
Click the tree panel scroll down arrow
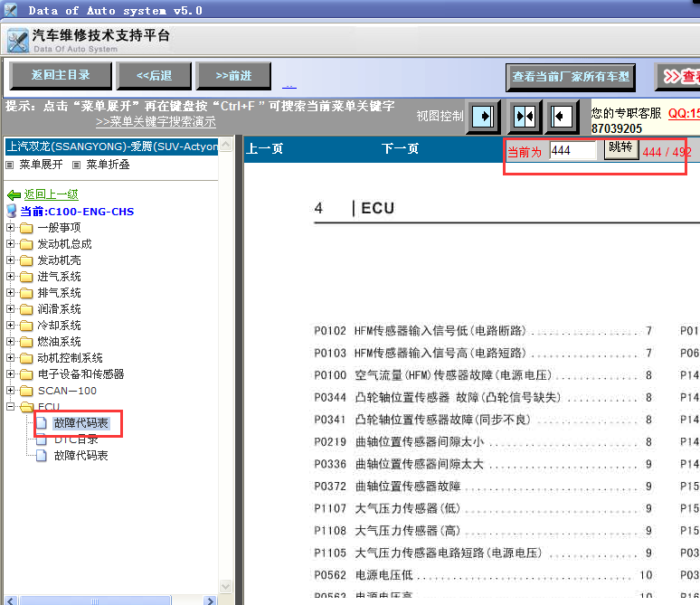click(226, 586)
